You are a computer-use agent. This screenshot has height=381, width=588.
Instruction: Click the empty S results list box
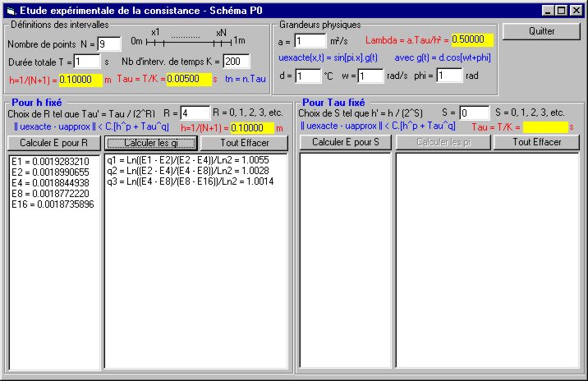tap(346, 260)
